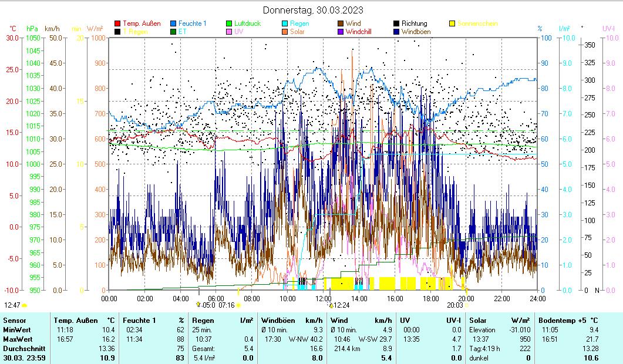Click the orange Solar legend square

pos(285,32)
